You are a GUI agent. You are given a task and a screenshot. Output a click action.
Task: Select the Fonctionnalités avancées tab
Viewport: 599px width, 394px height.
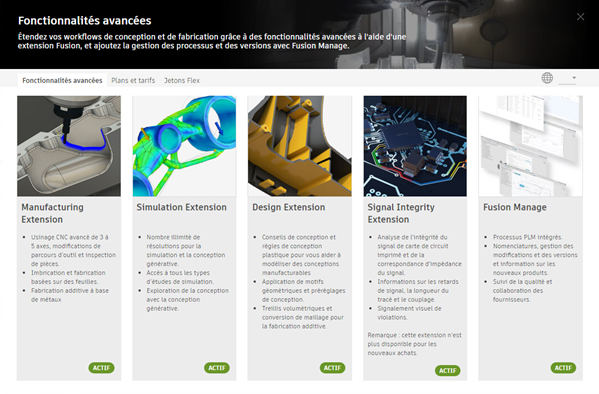[x=62, y=80]
